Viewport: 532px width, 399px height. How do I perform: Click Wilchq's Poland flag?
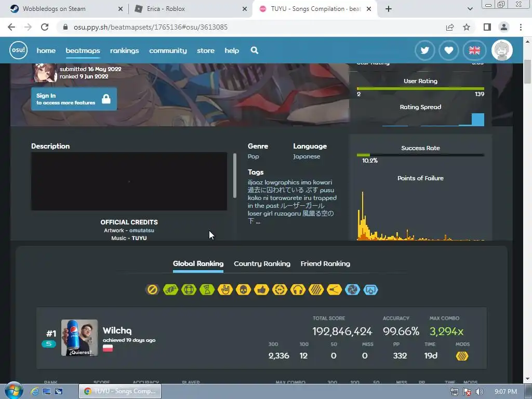[108, 348]
